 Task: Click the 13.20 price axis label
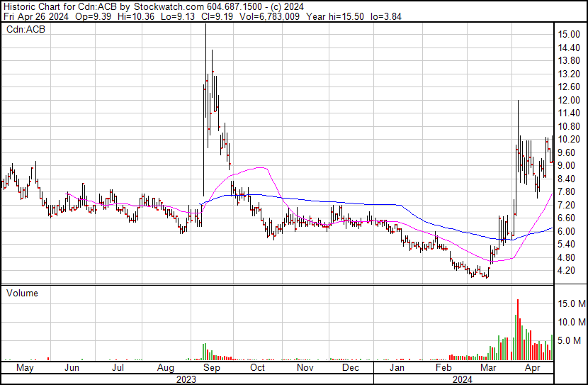pyautogui.click(x=569, y=74)
